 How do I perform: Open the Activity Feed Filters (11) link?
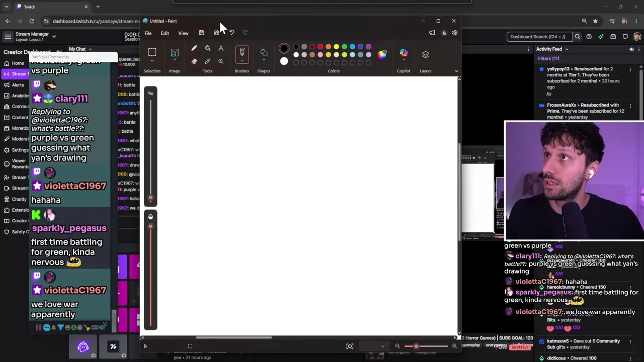point(548,58)
